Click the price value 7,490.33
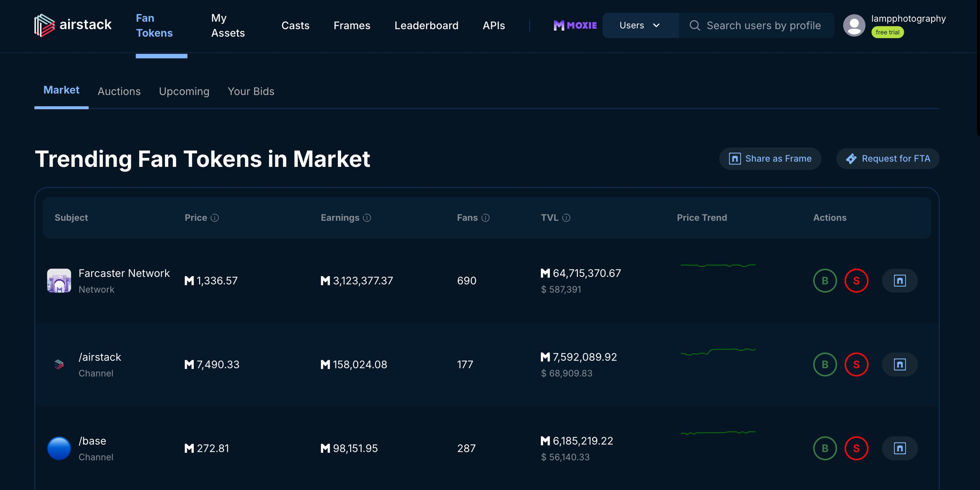980x490 pixels. point(218,364)
